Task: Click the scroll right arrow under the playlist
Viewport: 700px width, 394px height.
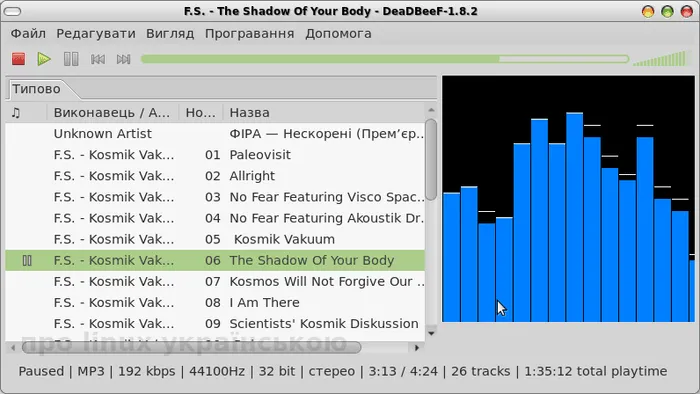Action: 417,347
